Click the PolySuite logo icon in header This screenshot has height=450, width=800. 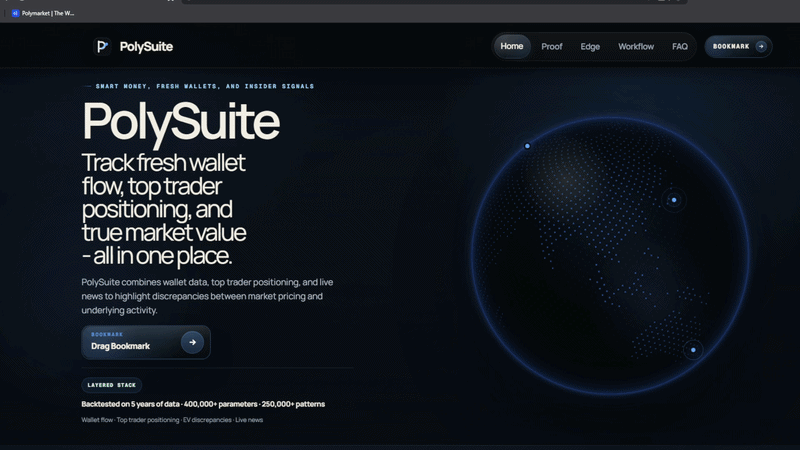point(101,46)
